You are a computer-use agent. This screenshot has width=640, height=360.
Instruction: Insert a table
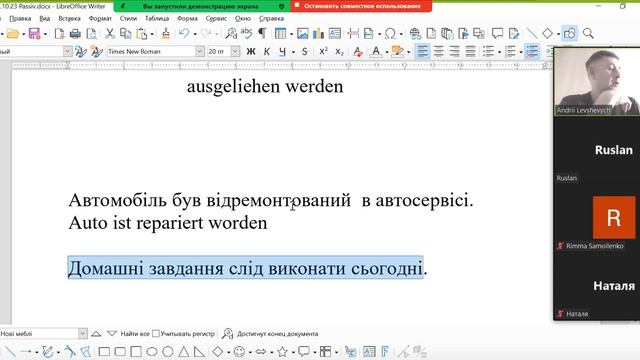click(x=280, y=33)
